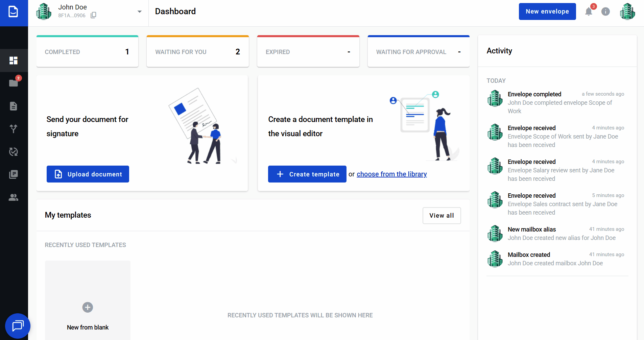Click the Upload document button
Image resolution: width=644 pixels, height=340 pixels.
[88, 174]
